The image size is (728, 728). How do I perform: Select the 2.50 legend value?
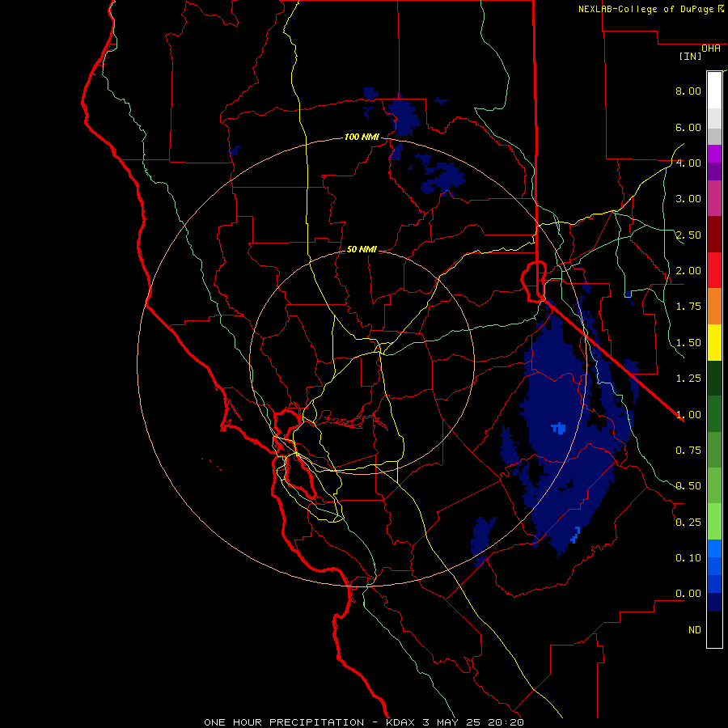coord(688,235)
